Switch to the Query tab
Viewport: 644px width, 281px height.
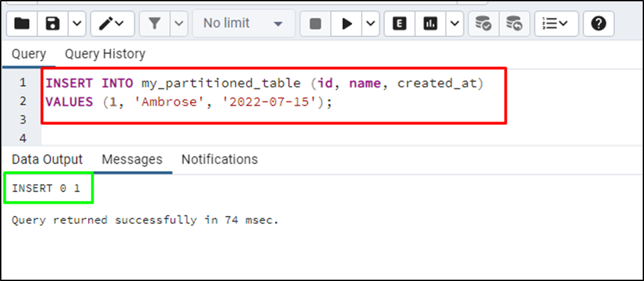tap(29, 54)
